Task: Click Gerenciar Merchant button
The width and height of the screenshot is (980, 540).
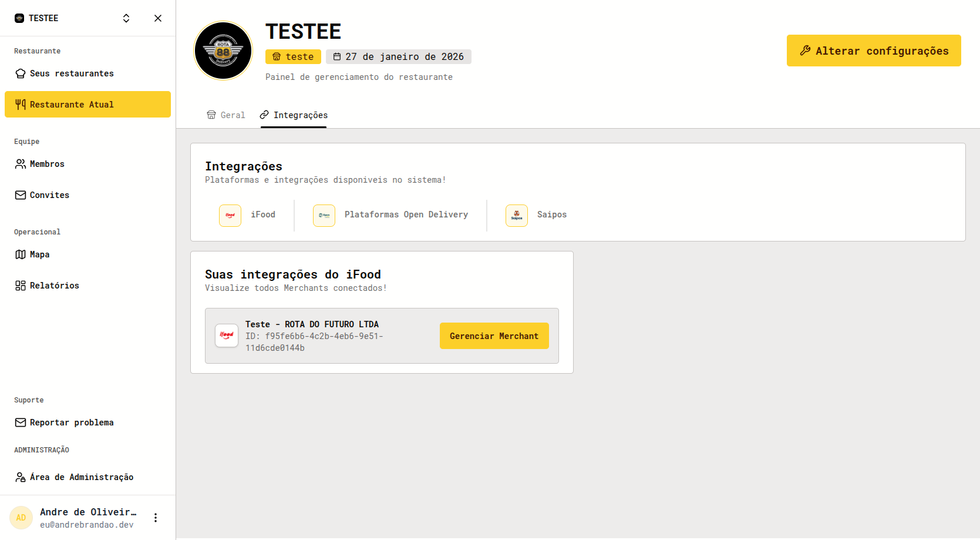Action: tap(494, 336)
